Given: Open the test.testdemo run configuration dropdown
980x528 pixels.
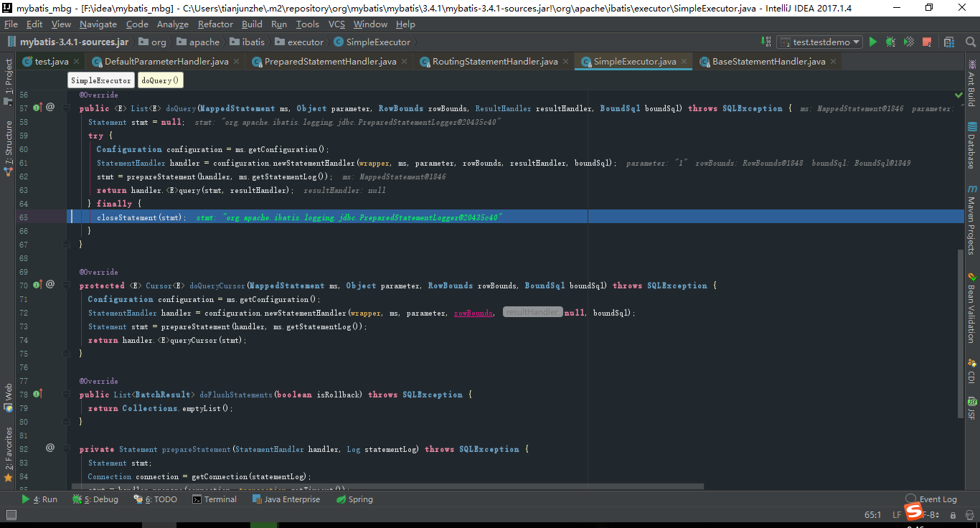Looking at the screenshot, I should click(820, 42).
